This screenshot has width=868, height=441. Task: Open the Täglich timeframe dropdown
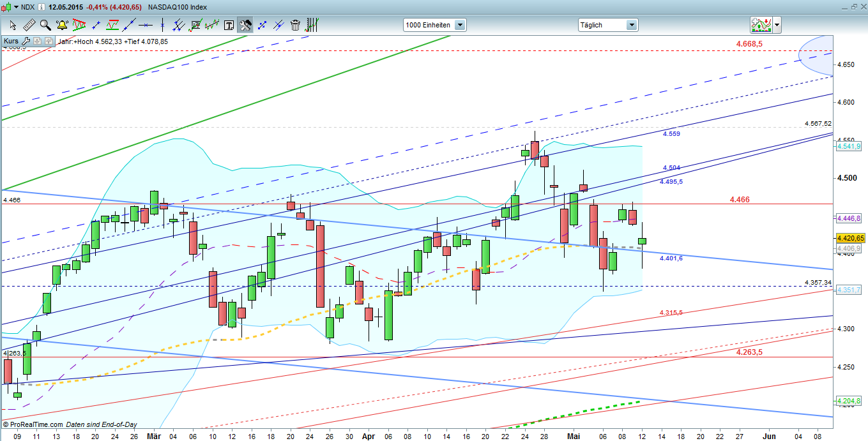(607, 25)
